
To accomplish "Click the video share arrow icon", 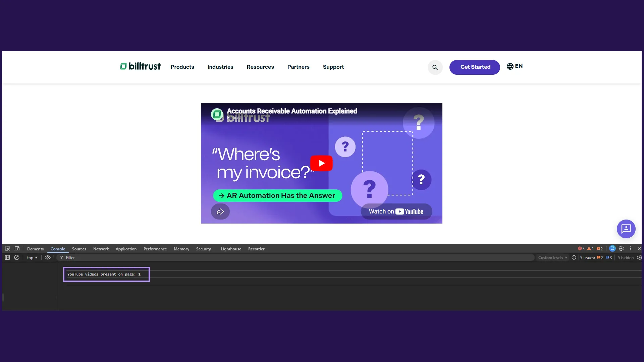I will (220, 212).
